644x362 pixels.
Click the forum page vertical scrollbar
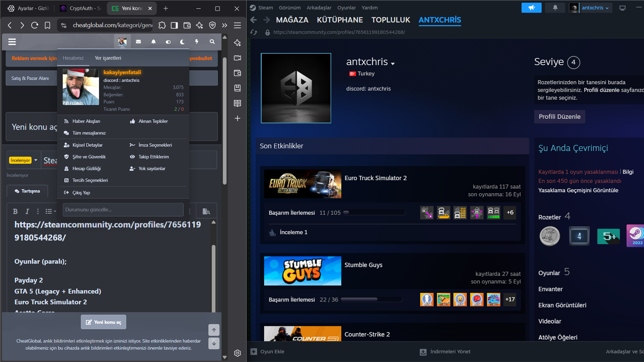click(x=225, y=121)
